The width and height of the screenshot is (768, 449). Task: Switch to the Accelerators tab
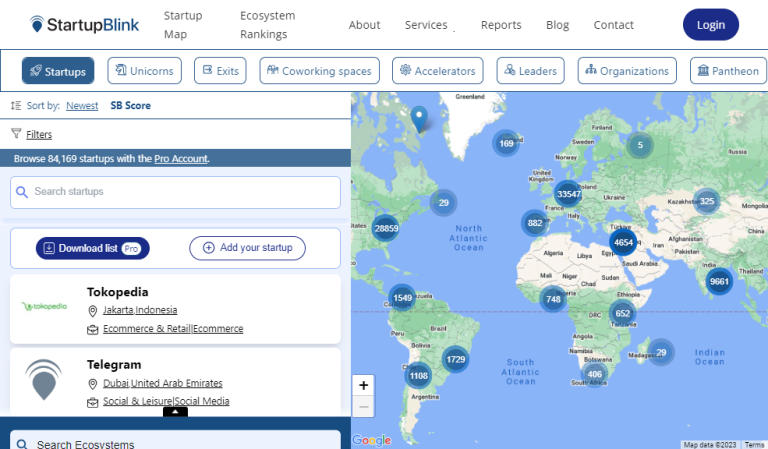click(x=438, y=71)
